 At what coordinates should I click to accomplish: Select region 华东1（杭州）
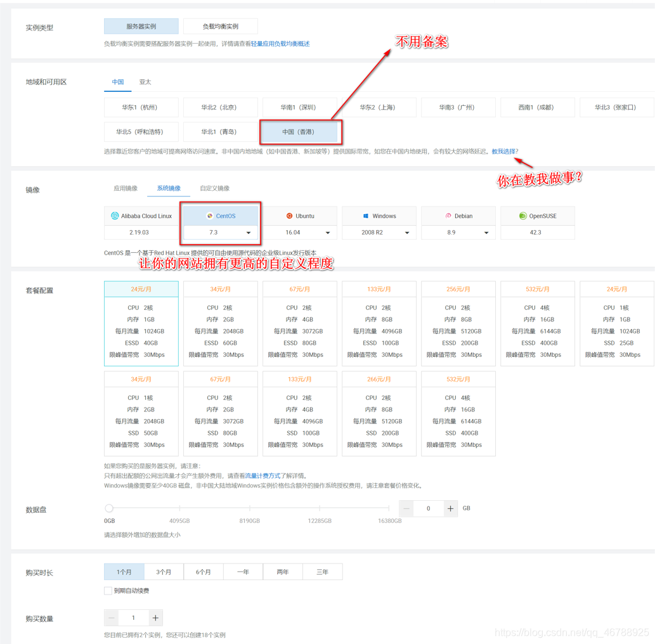(x=141, y=107)
